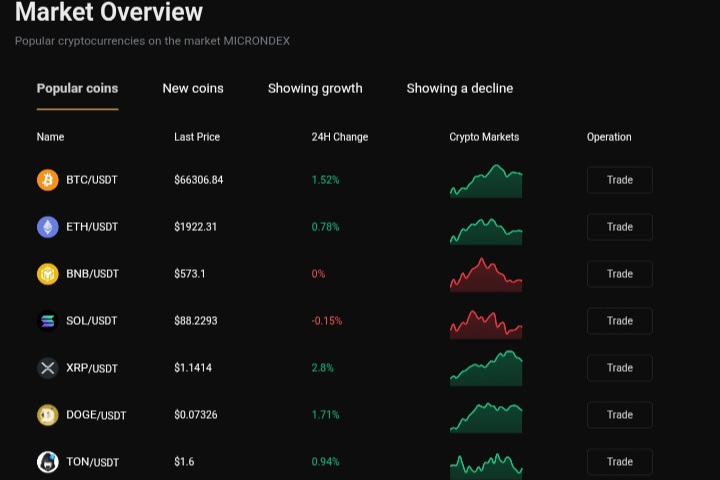
Task: Click the XRP coin icon
Action: pyautogui.click(x=48, y=368)
